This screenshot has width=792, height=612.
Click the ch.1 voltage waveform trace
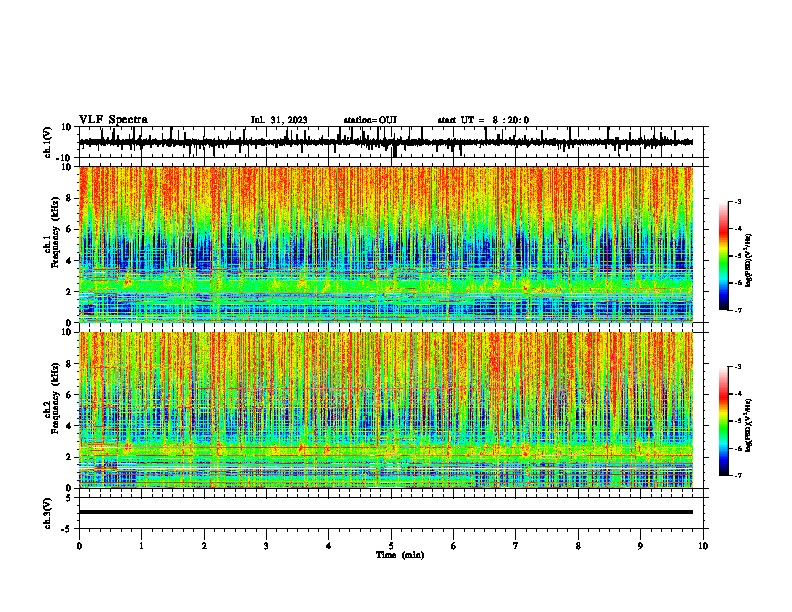[386, 142]
